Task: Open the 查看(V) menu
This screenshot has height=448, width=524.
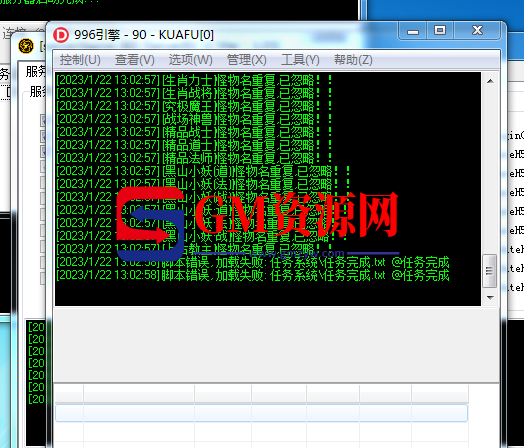Action: pyautogui.click(x=135, y=60)
